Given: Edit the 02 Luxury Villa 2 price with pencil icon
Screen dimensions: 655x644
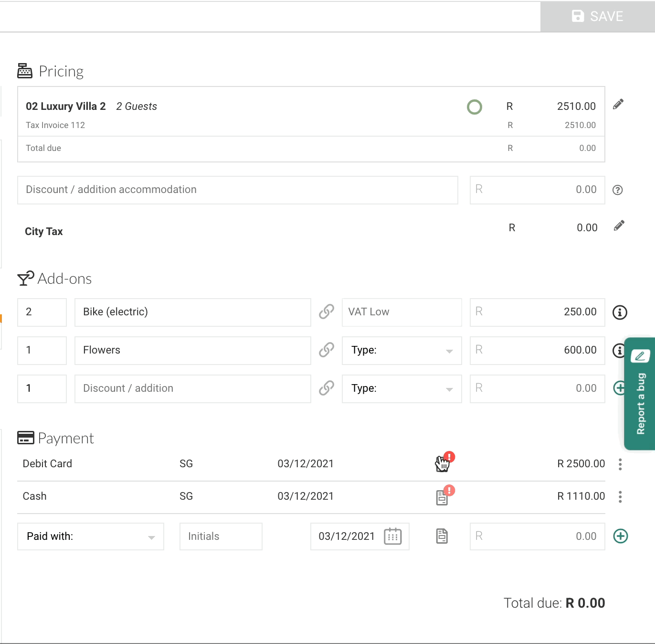Looking at the screenshot, I should [618, 104].
